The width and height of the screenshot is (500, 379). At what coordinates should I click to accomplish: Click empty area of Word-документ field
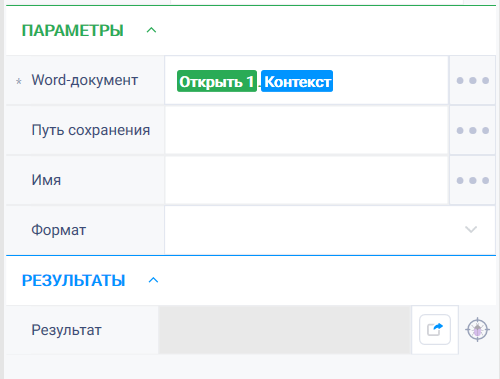point(390,80)
